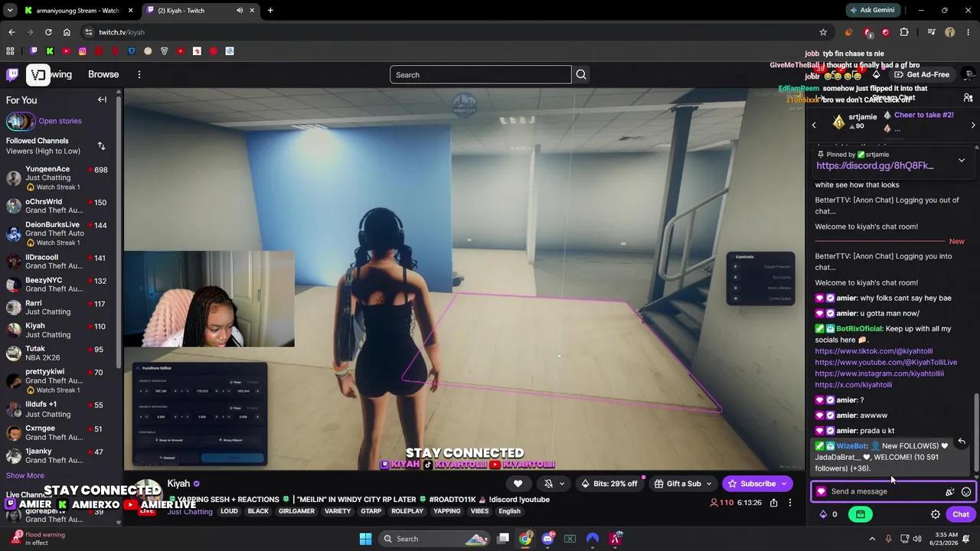
Task: Bookmark this page with the star icon
Action: [x=823, y=32]
